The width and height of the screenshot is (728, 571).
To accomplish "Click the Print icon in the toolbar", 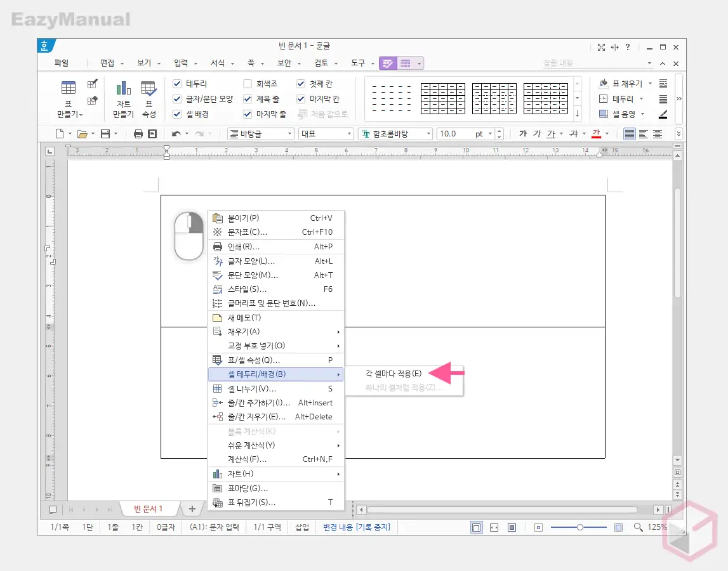I will [138, 134].
